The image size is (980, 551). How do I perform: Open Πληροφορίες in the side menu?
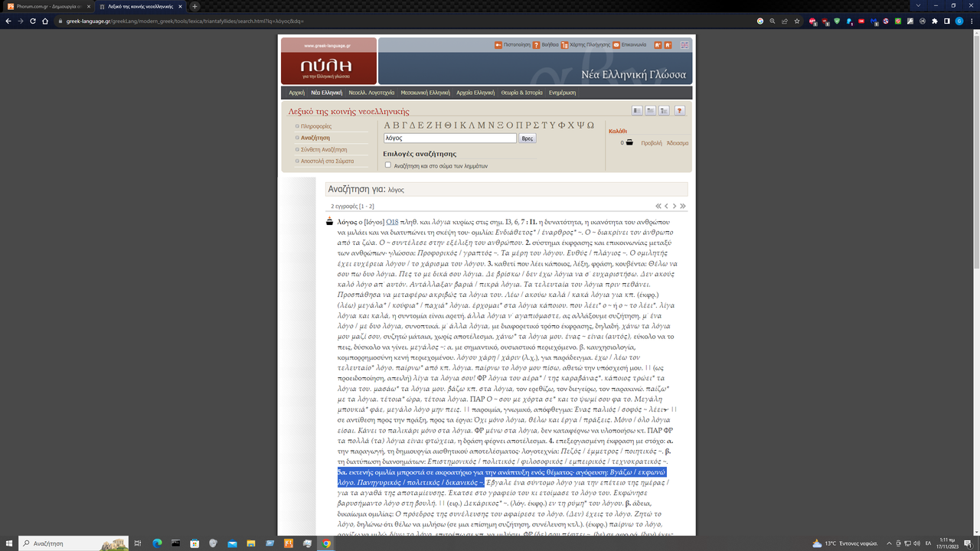click(x=316, y=126)
